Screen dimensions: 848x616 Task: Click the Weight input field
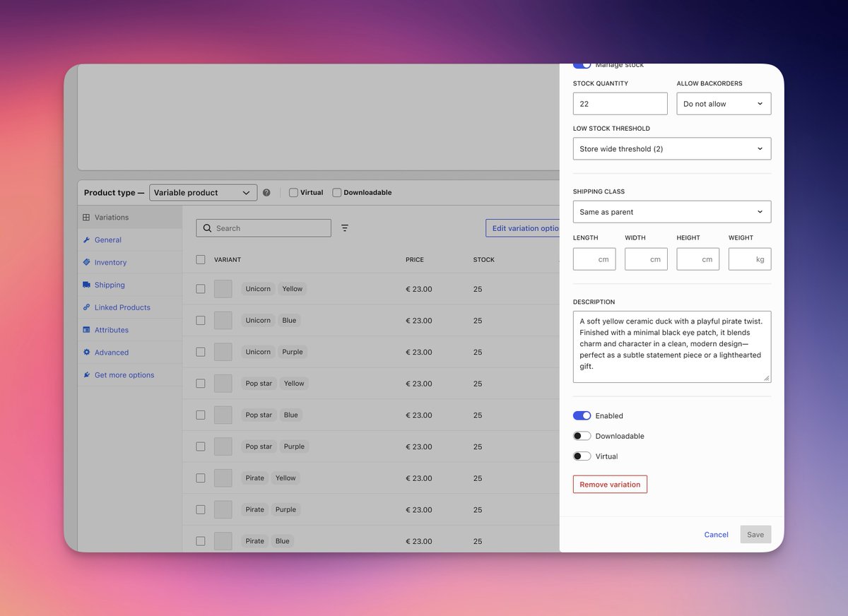point(750,259)
